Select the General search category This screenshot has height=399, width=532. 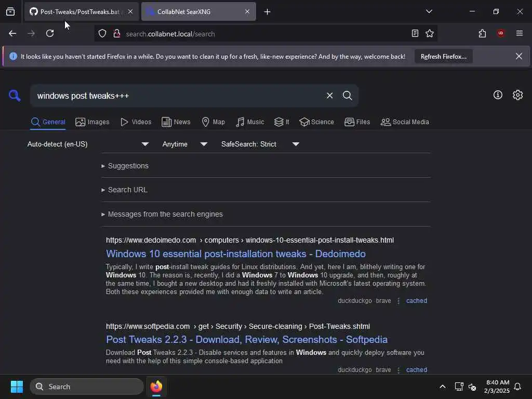tap(48, 122)
